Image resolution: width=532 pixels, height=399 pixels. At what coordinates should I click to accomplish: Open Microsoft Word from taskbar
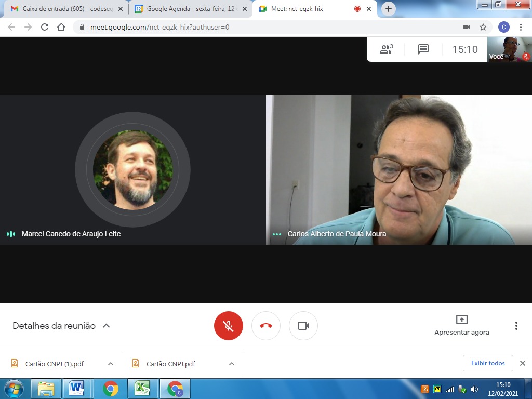[76, 389]
